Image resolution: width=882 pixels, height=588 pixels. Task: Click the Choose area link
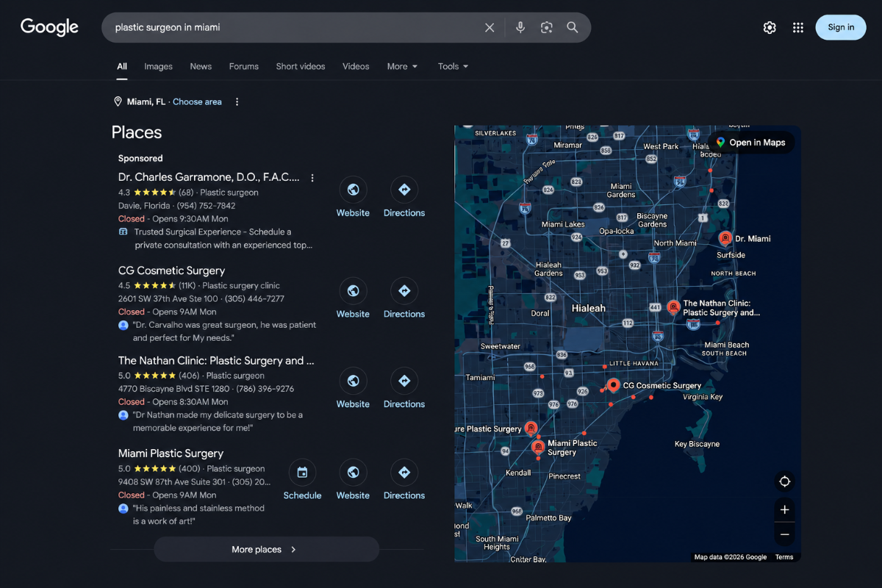(x=197, y=102)
